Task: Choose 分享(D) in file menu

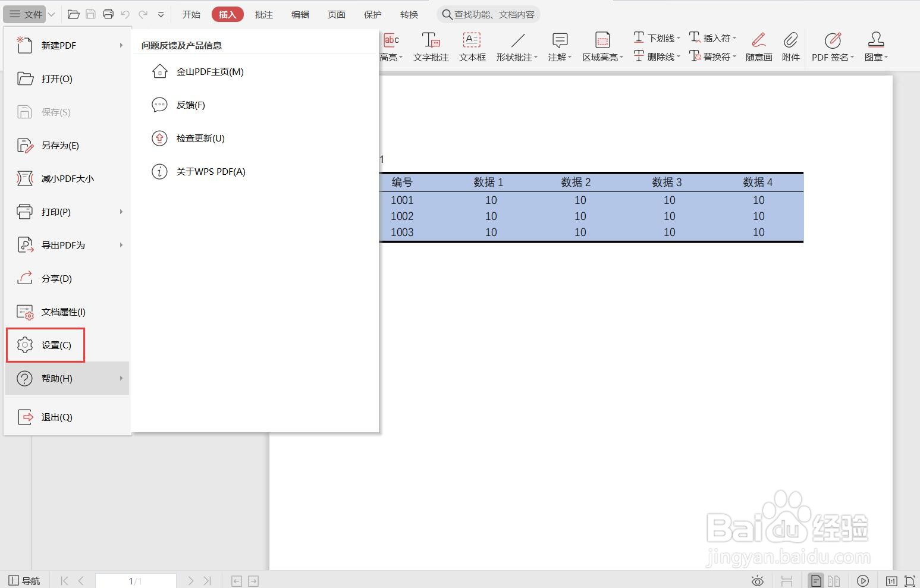Action: click(x=67, y=278)
